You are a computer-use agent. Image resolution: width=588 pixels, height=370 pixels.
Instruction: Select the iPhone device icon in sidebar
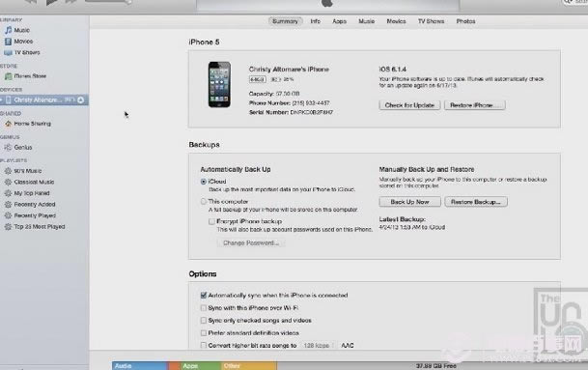click(x=9, y=100)
